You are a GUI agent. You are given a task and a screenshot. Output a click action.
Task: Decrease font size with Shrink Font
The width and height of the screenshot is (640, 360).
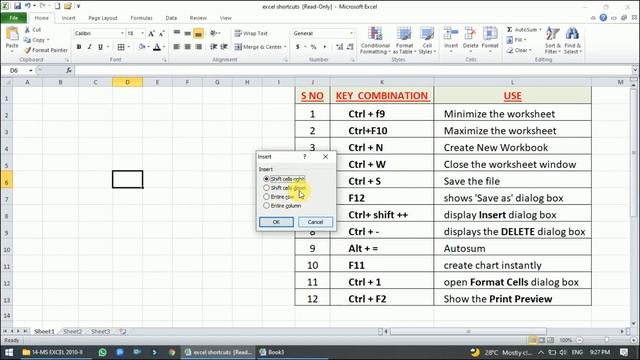tap(162, 33)
